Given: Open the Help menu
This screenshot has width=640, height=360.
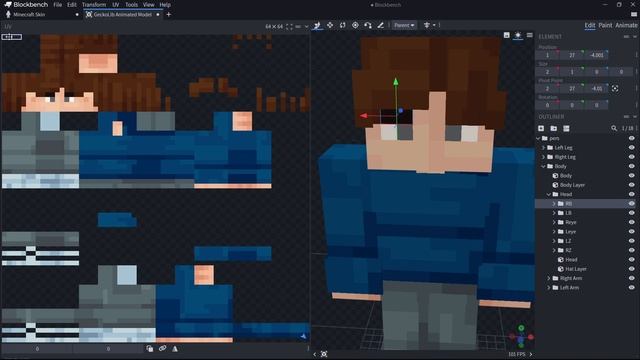Looking at the screenshot, I should [165, 5].
